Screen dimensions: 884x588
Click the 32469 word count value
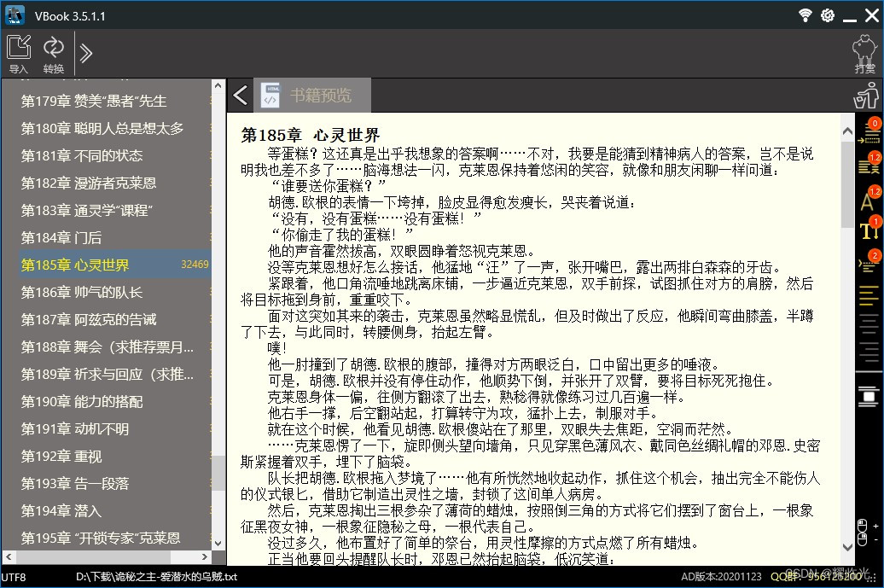click(195, 265)
